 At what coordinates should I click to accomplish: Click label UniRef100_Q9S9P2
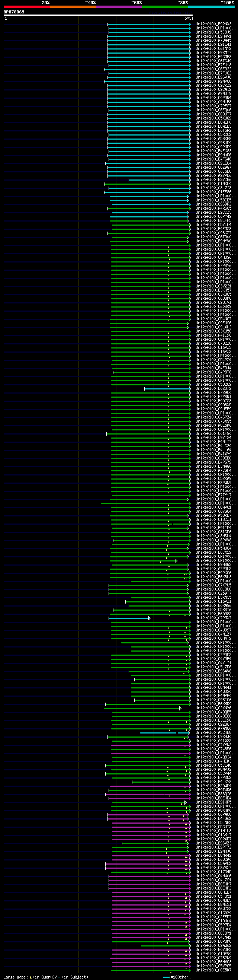(214, 204)
